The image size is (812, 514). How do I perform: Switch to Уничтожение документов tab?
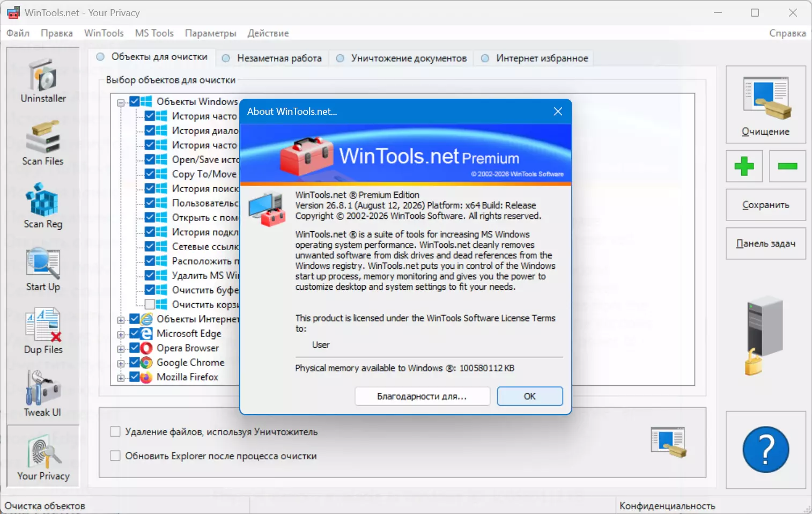tap(401, 58)
